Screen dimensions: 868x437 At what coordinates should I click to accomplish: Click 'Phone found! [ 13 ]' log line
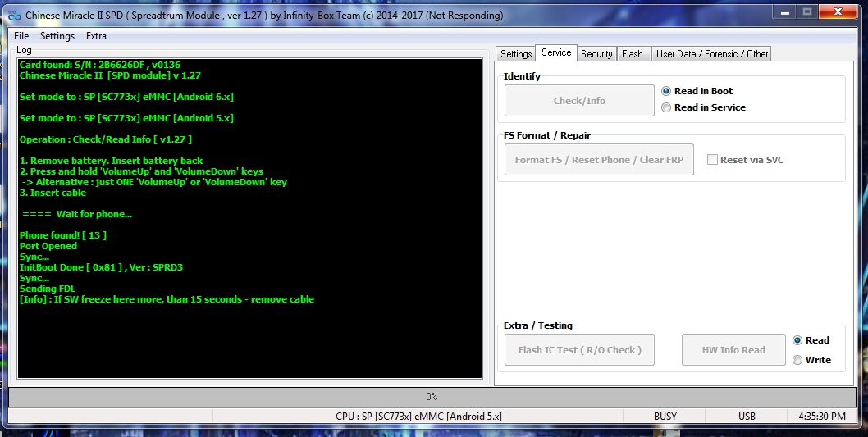(63, 235)
